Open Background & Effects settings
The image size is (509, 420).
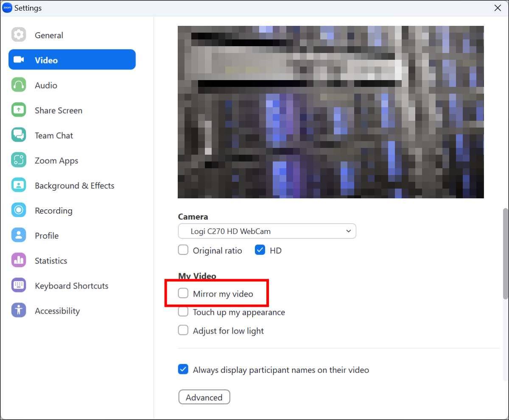pyautogui.click(x=72, y=185)
